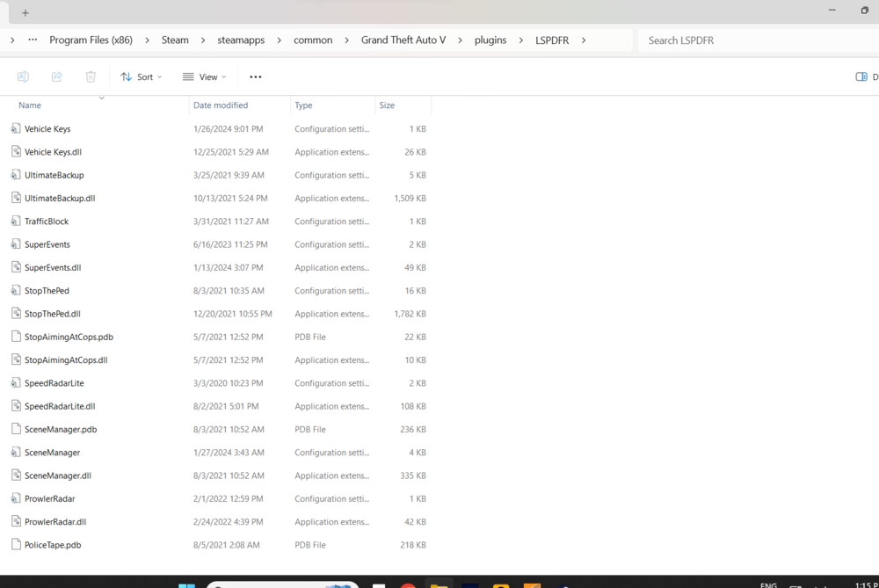This screenshot has width=879, height=588.
Task: Open the Sort dropdown
Action: pos(141,76)
